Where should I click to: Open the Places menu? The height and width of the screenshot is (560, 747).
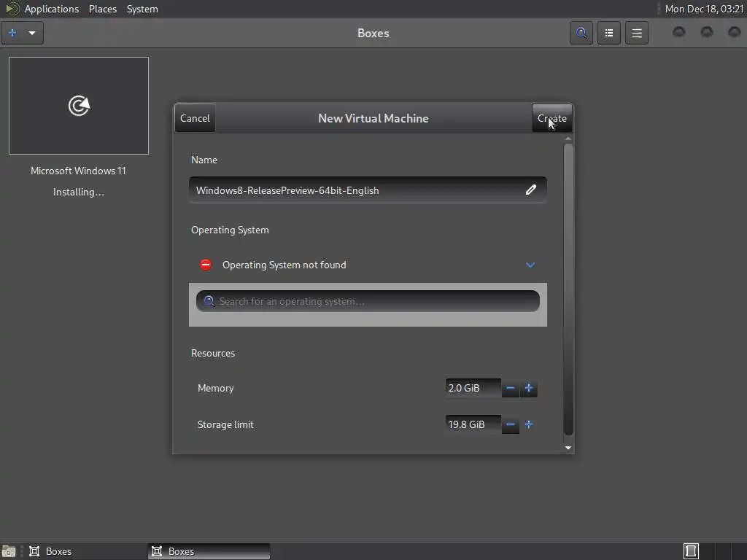tap(103, 9)
